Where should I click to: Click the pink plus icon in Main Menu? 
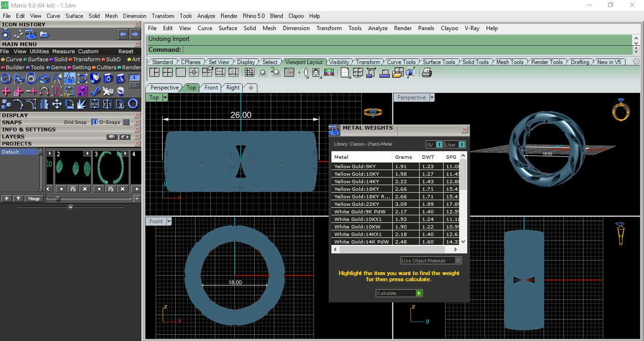coord(6,91)
